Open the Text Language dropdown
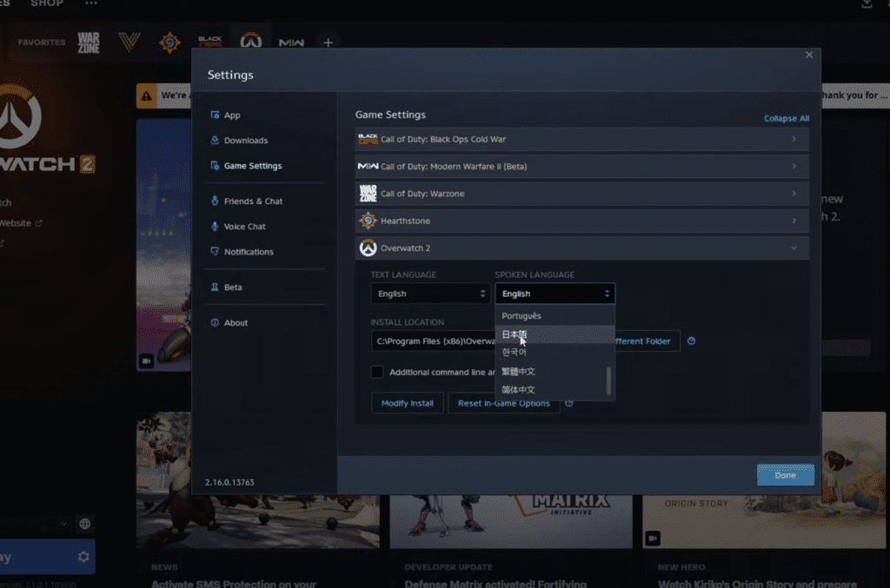890x588 pixels. click(430, 294)
